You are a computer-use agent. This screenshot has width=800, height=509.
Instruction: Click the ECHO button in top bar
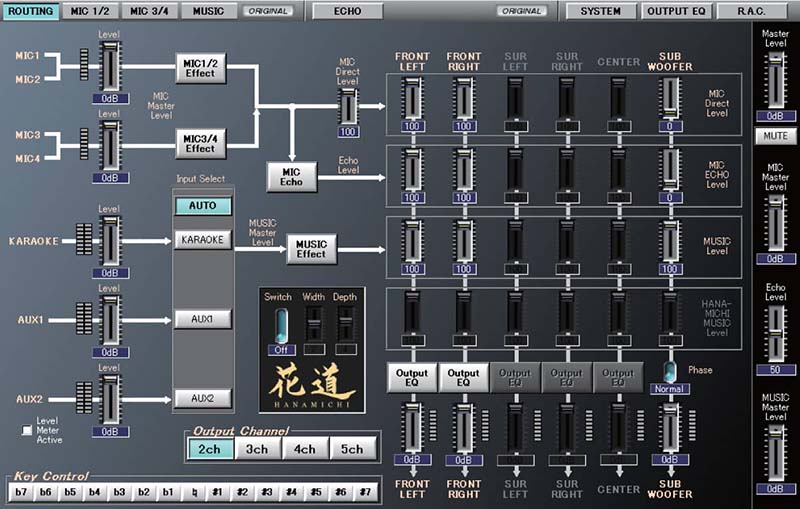(347, 11)
